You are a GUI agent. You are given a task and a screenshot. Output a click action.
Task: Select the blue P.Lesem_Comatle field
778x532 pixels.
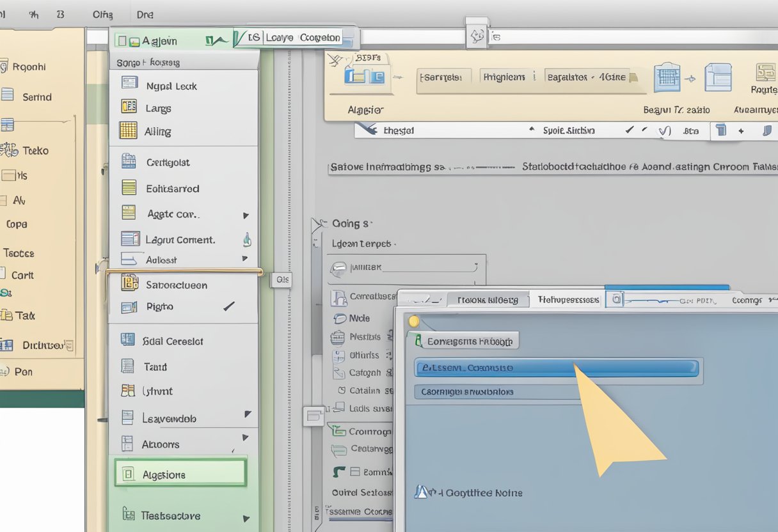(x=555, y=368)
